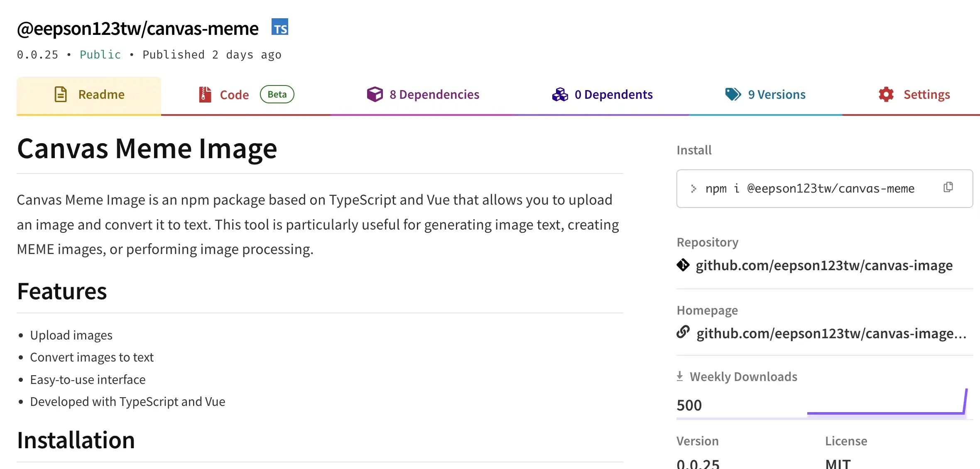The height and width of the screenshot is (469, 980).
Task: Click the Versions tags icon
Action: pyautogui.click(x=733, y=94)
